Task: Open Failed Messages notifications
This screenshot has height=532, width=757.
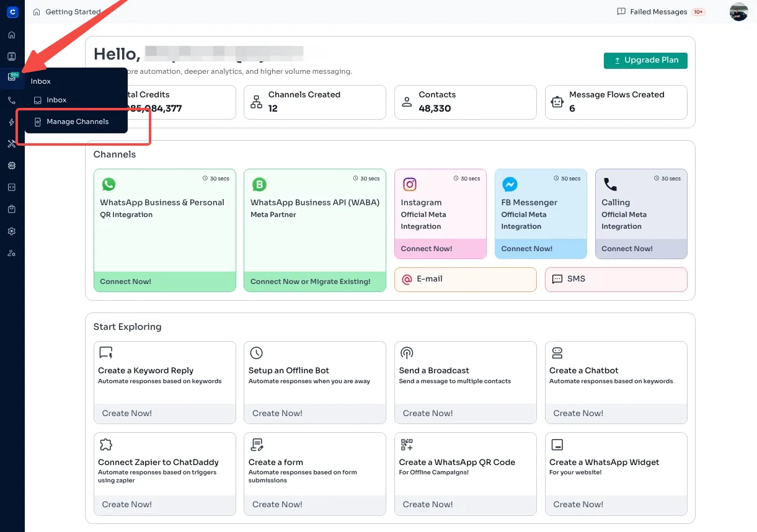Action: coord(661,12)
